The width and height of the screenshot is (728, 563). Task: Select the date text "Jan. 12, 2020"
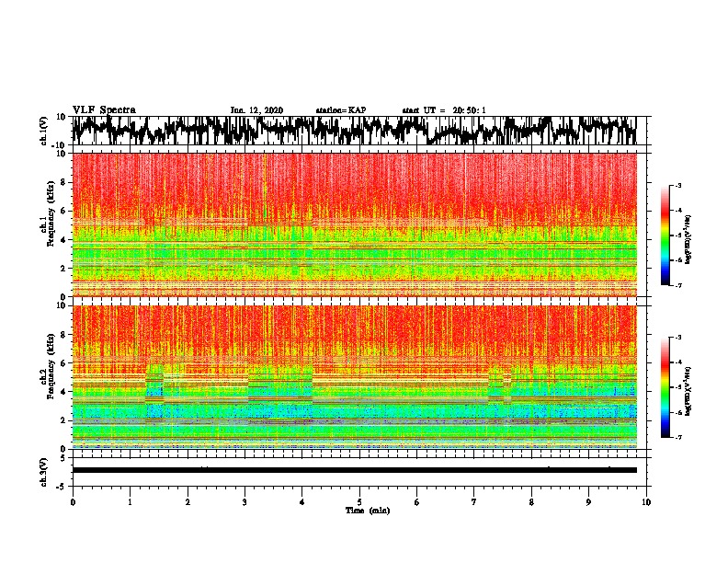256,110
